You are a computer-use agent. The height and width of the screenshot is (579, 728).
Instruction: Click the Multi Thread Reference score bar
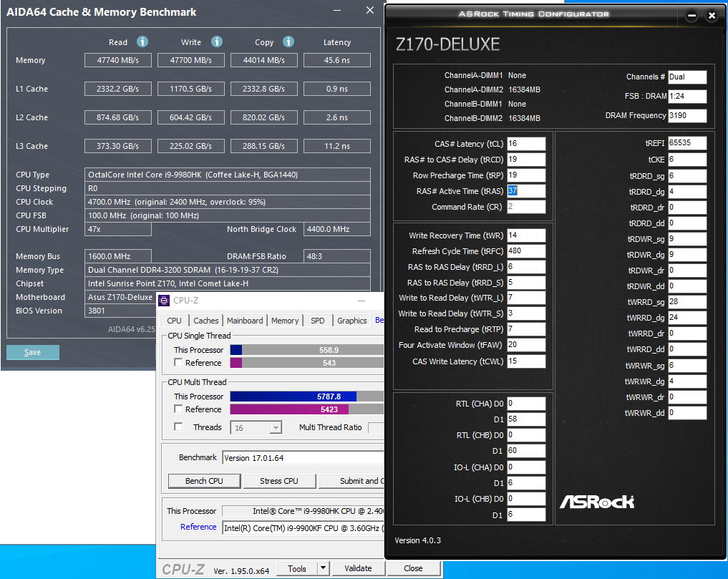(307, 409)
